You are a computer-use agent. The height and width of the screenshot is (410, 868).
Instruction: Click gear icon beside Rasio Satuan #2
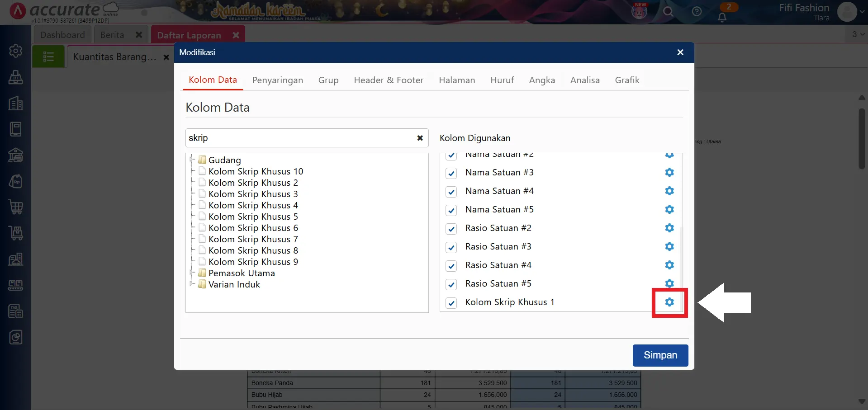(x=669, y=228)
